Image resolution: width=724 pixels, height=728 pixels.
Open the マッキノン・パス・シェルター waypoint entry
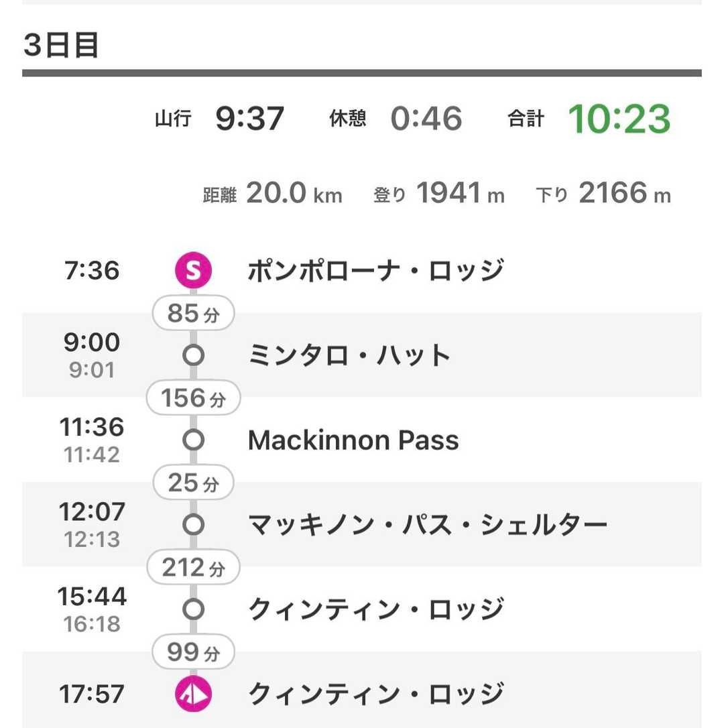(x=428, y=524)
